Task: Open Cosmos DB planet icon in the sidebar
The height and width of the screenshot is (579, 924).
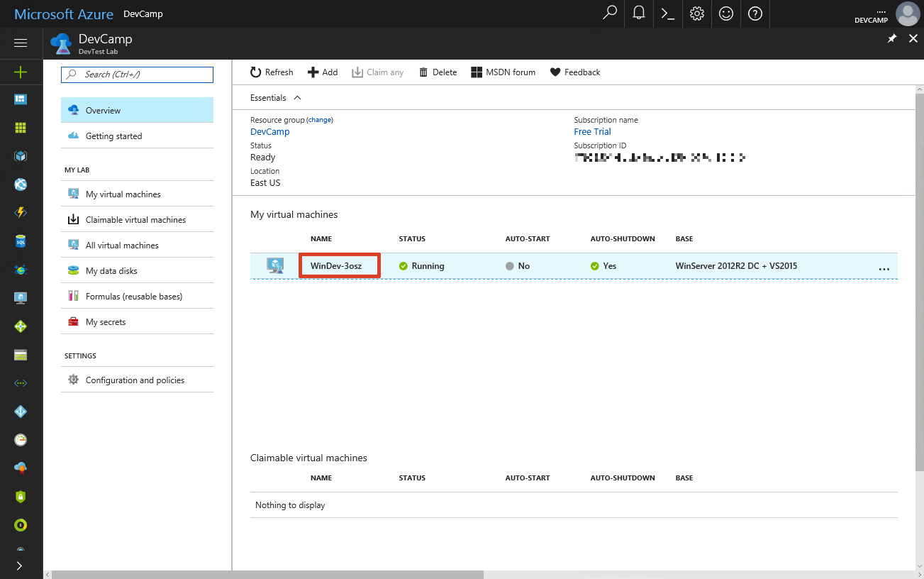Action: tap(21, 270)
